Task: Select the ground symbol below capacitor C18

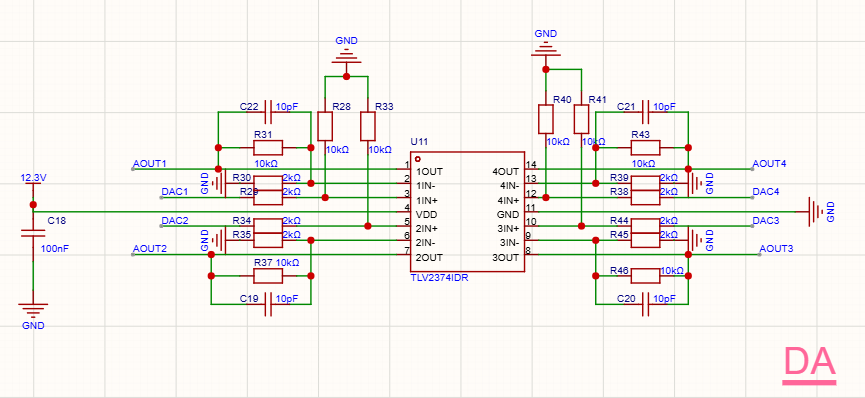Action: click(33, 310)
